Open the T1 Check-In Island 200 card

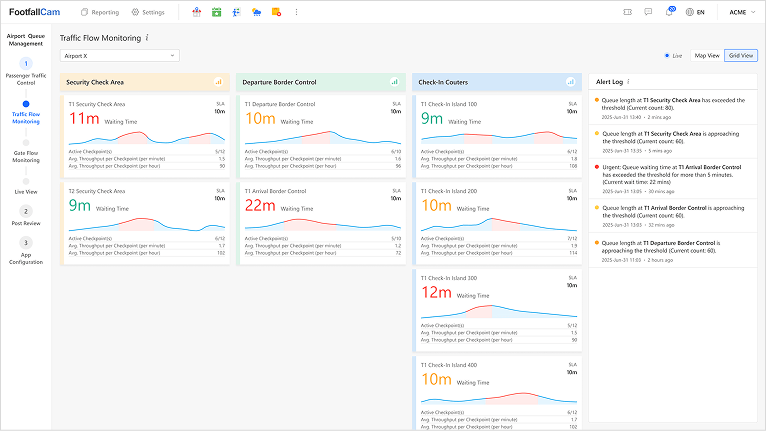click(x=497, y=224)
